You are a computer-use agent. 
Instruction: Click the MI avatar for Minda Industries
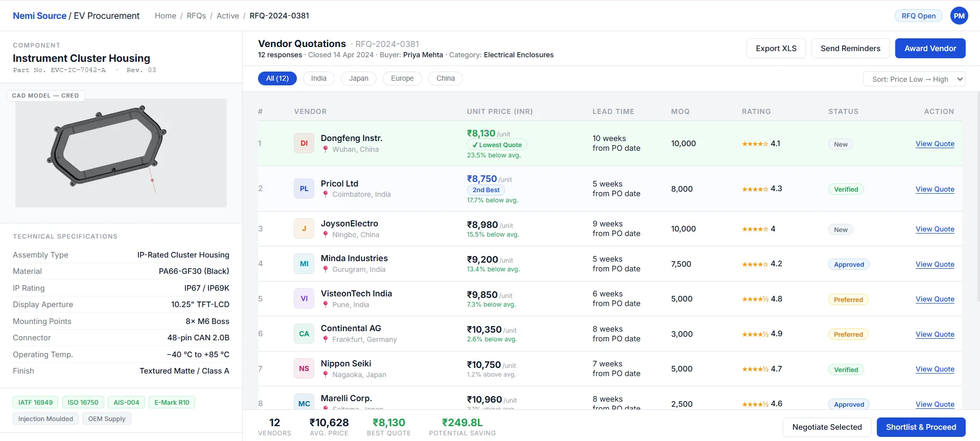coord(304,264)
